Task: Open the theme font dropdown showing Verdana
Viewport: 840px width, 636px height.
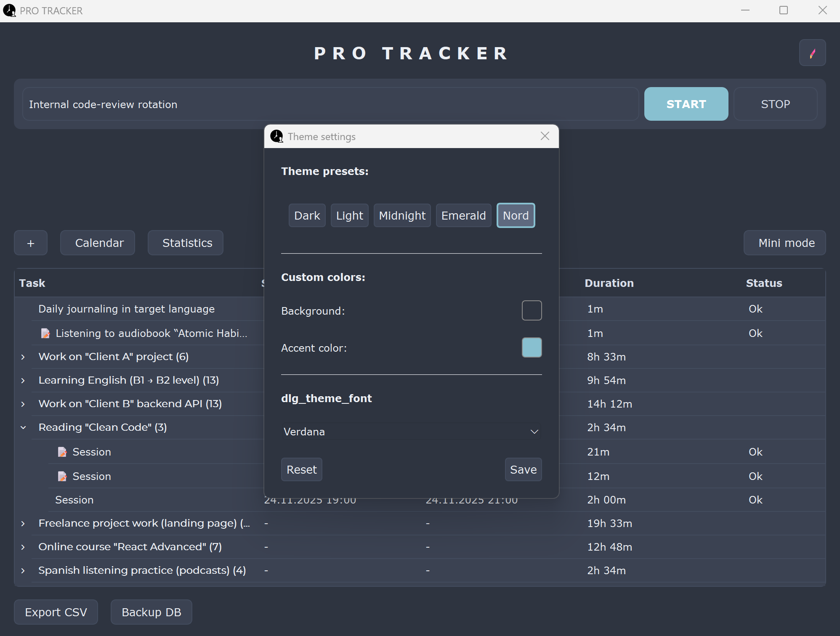Action: (411, 431)
